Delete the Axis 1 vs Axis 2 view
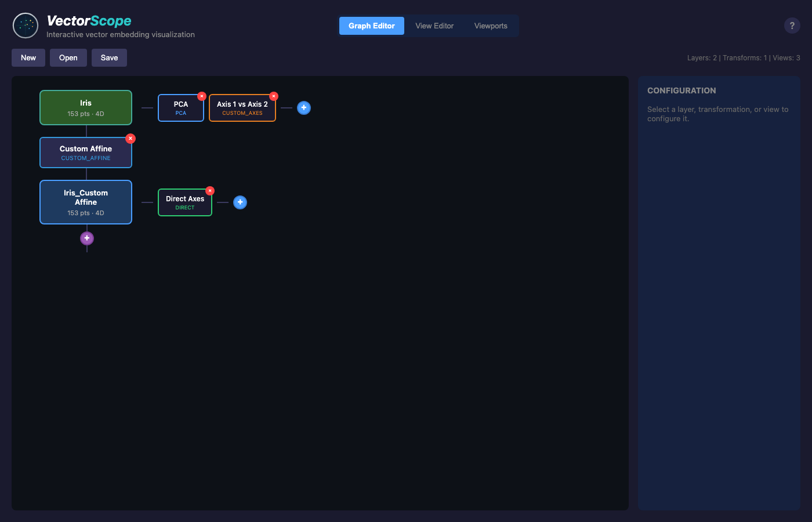The image size is (812, 522). click(274, 96)
